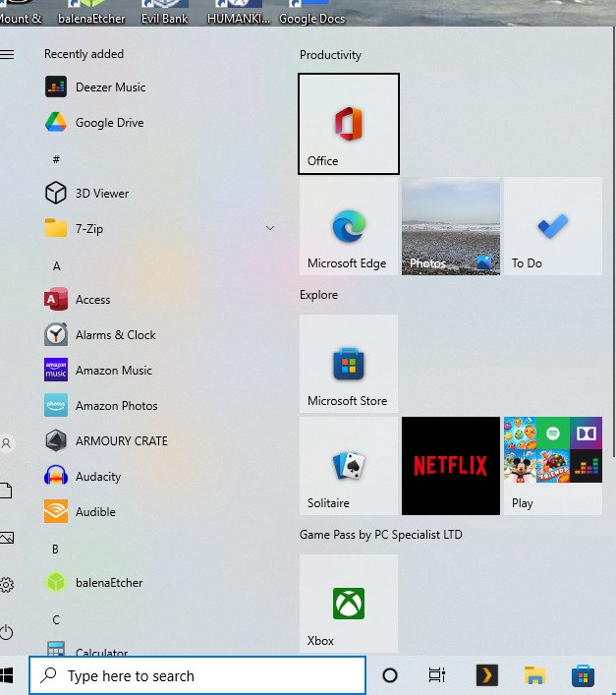Launch the Microsoft Store tile

tap(349, 364)
